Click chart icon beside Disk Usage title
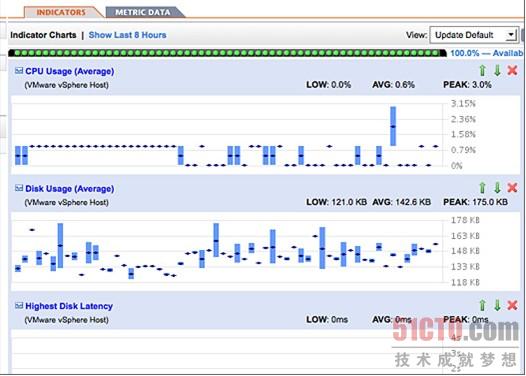526x376 pixels. click(19, 188)
